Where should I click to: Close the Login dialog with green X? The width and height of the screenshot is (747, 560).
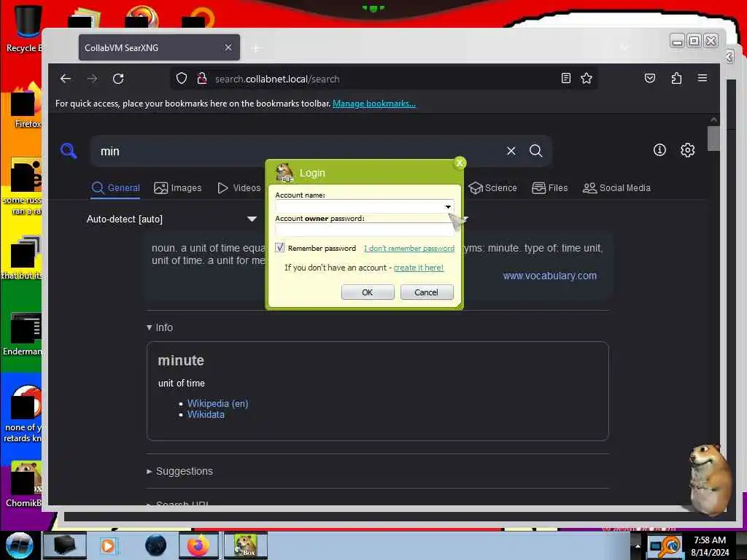point(460,163)
